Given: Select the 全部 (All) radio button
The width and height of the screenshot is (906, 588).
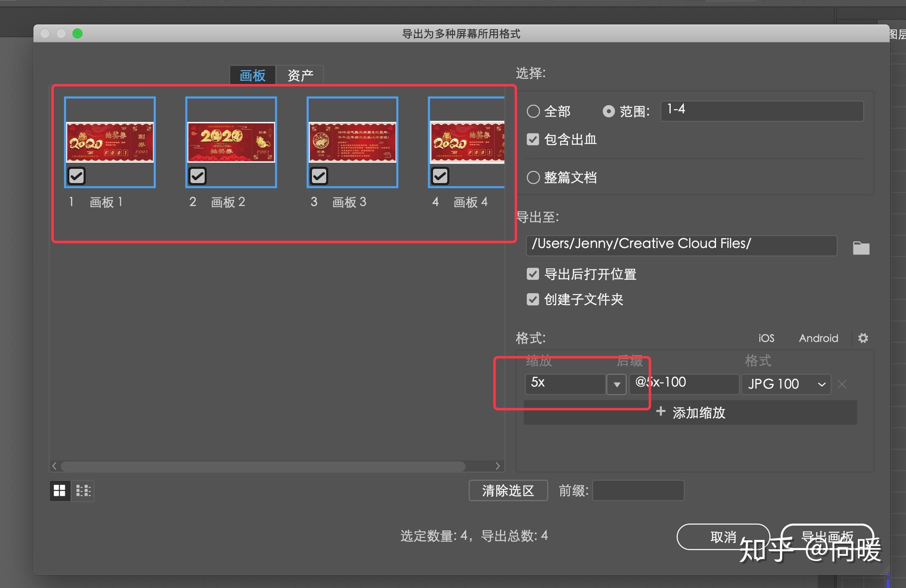Looking at the screenshot, I should tap(533, 111).
